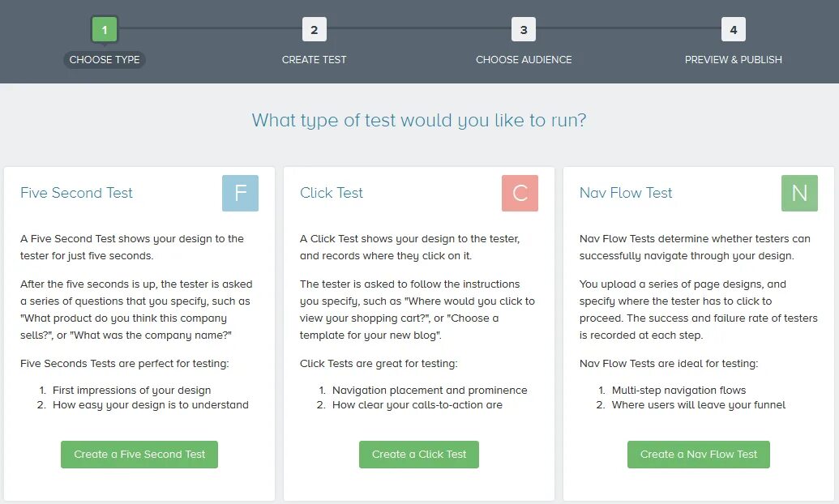Image resolution: width=839 pixels, height=504 pixels.
Task: Open the Click Test card title
Action: point(332,193)
